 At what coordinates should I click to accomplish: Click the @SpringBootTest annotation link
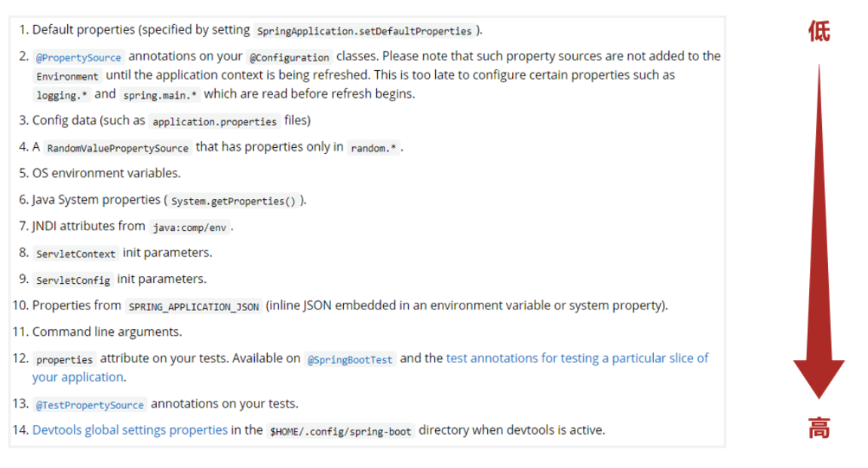click(350, 360)
